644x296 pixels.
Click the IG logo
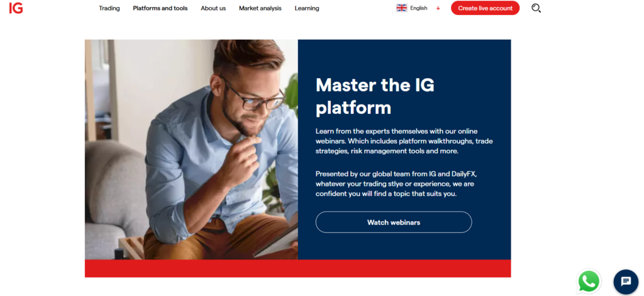pos(16,8)
